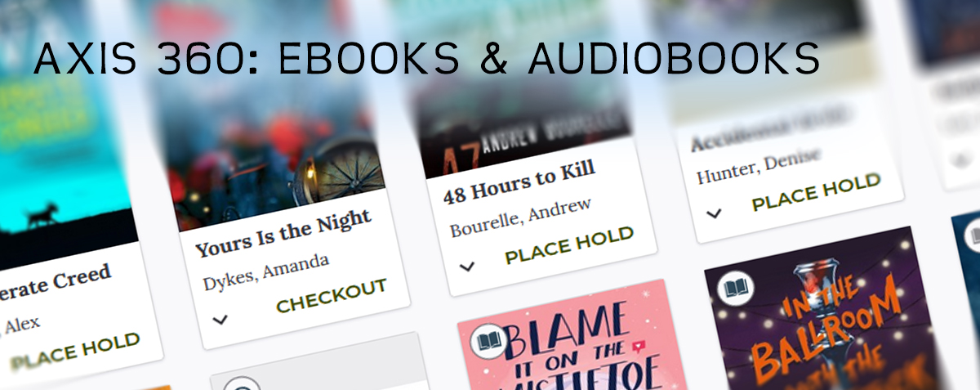980x390 pixels.
Task: Place hold on the Alex book at the left edge
Action: click(x=75, y=350)
